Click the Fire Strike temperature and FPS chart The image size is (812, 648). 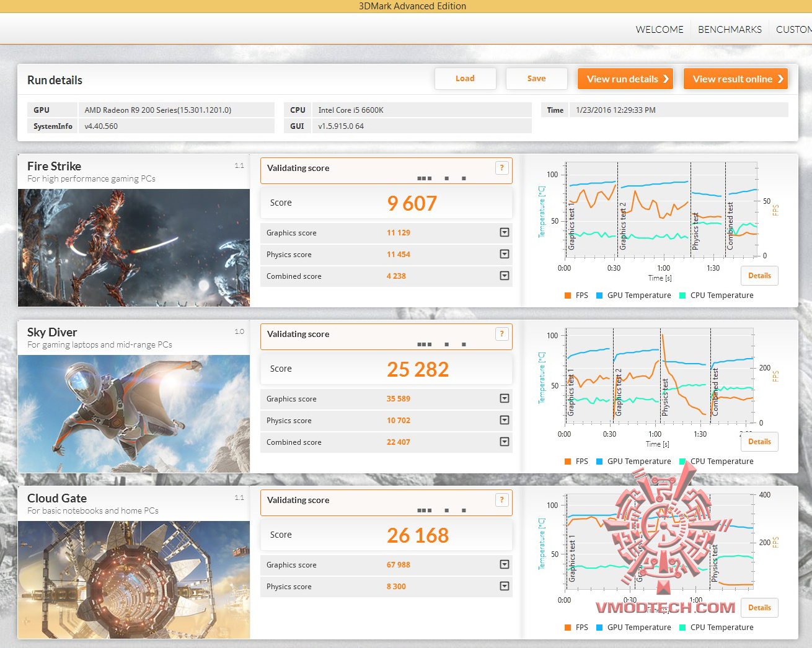[661, 210]
